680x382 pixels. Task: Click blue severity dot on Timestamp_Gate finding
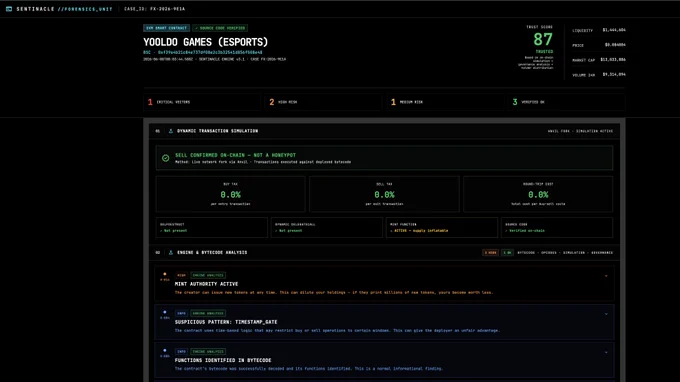click(x=165, y=312)
